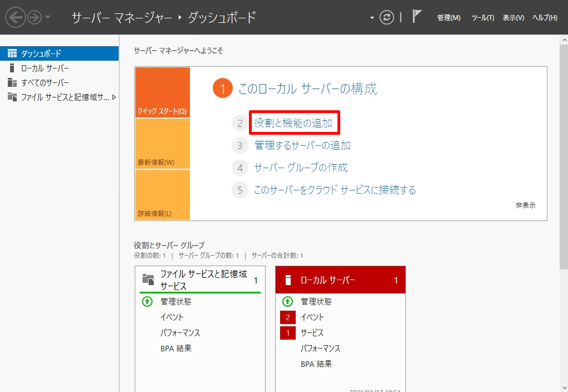Click the vertical scrollbar thumb
The height and width of the screenshot is (392, 568).
click(x=564, y=156)
